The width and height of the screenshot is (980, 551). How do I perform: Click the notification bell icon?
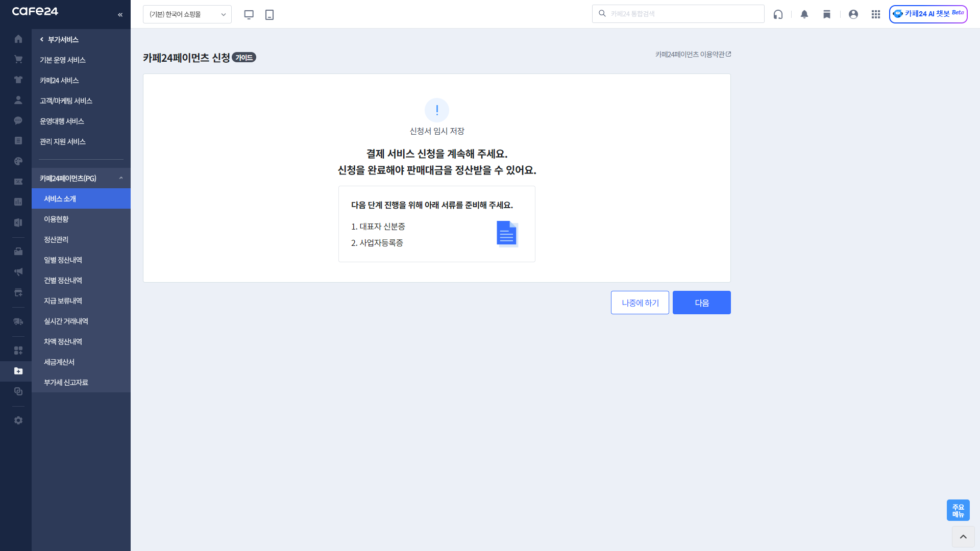tap(804, 14)
